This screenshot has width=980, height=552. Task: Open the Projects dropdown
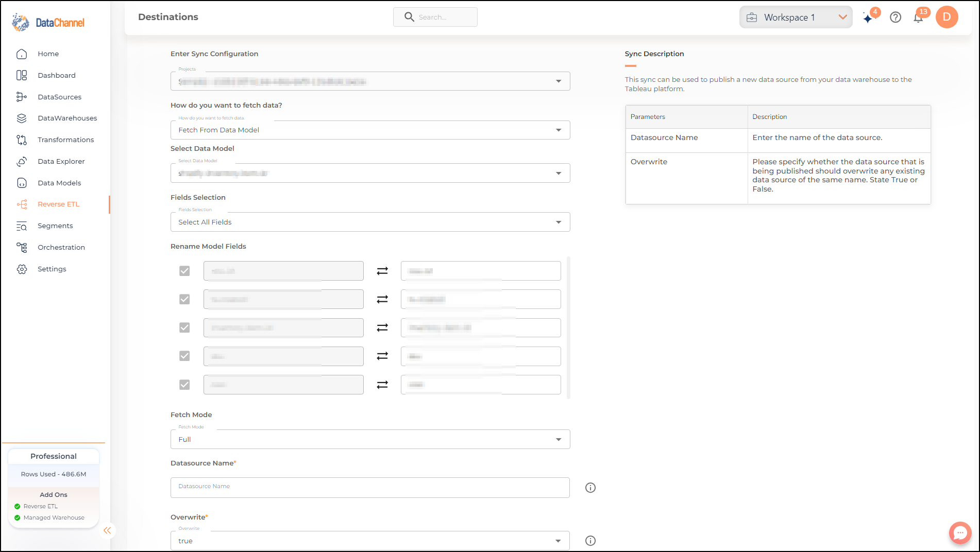(370, 81)
